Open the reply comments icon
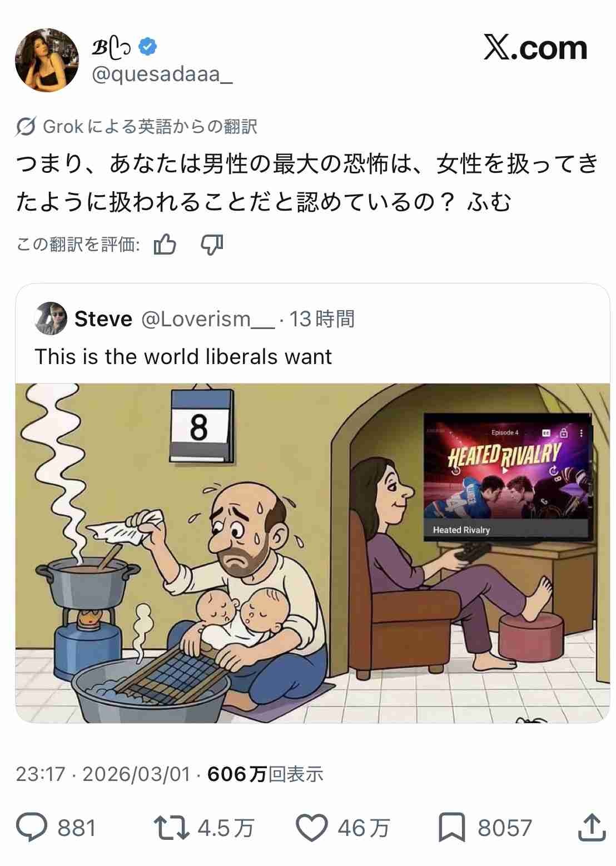616x866 pixels. pos(31,828)
